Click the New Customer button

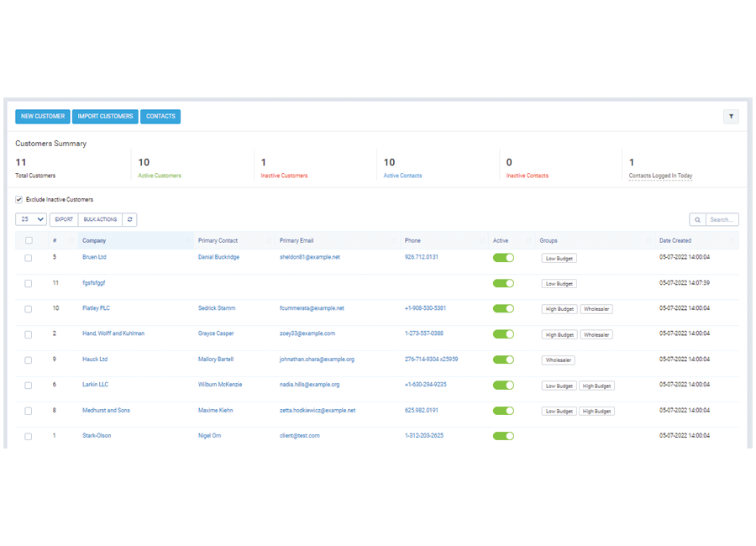pyautogui.click(x=43, y=117)
